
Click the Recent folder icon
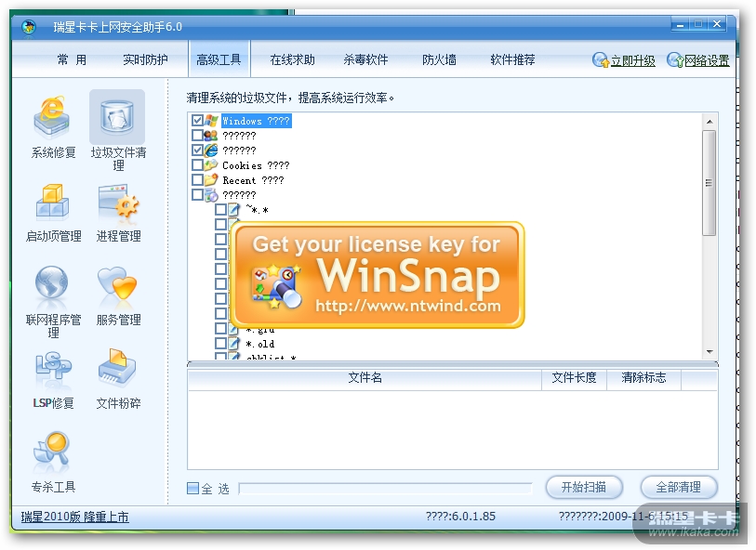[x=211, y=180]
